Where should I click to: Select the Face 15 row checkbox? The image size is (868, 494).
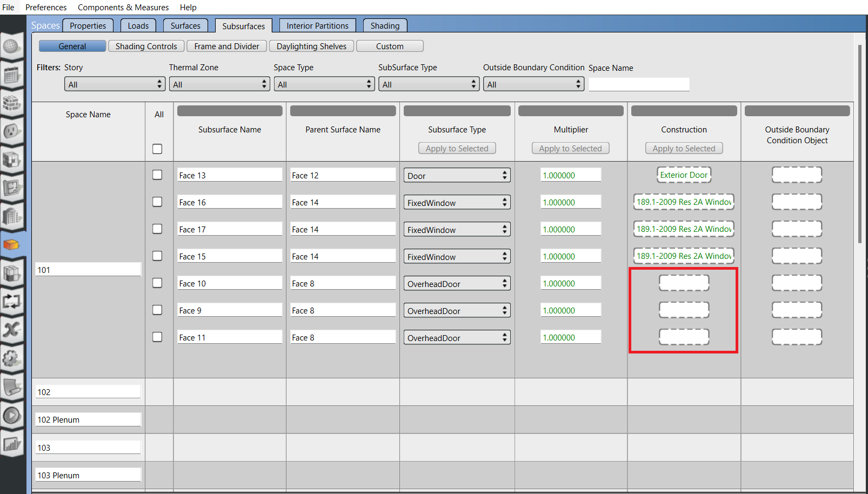tap(157, 256)
